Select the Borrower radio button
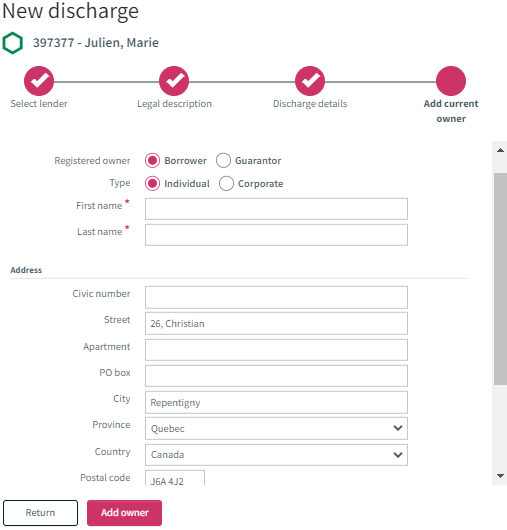 pyautogui.click(x=152, y=161)
